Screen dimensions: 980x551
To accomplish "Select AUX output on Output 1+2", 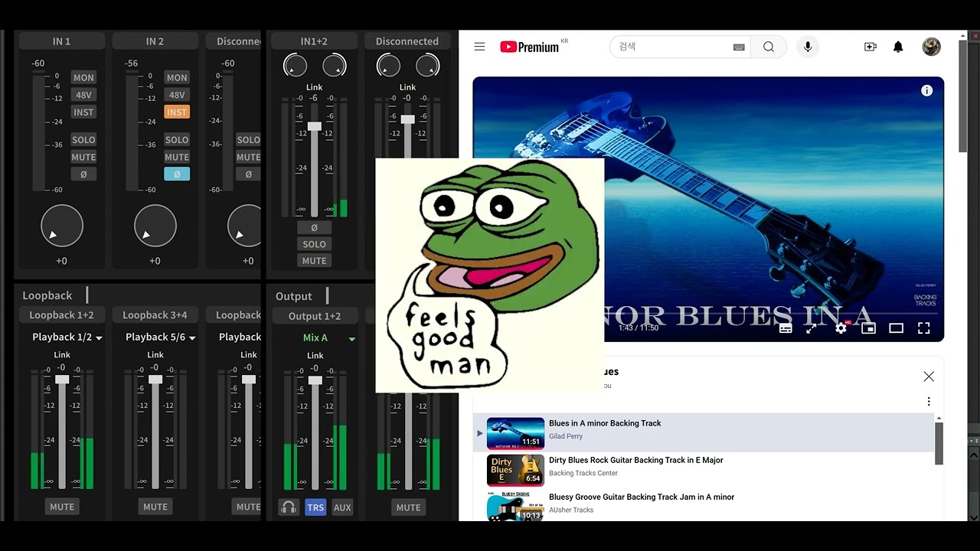I will (342, 507).
